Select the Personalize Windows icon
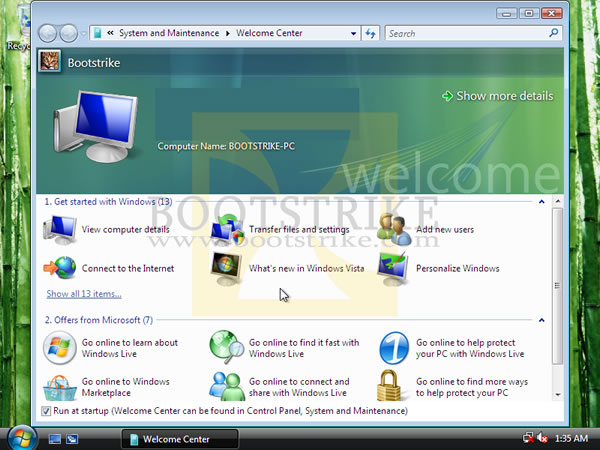Screen dimensions: 600x450 pos(393,269)
